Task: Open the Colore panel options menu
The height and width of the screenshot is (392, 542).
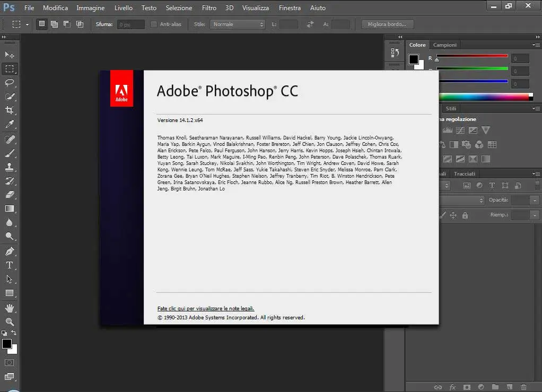Action: [536, 45]
